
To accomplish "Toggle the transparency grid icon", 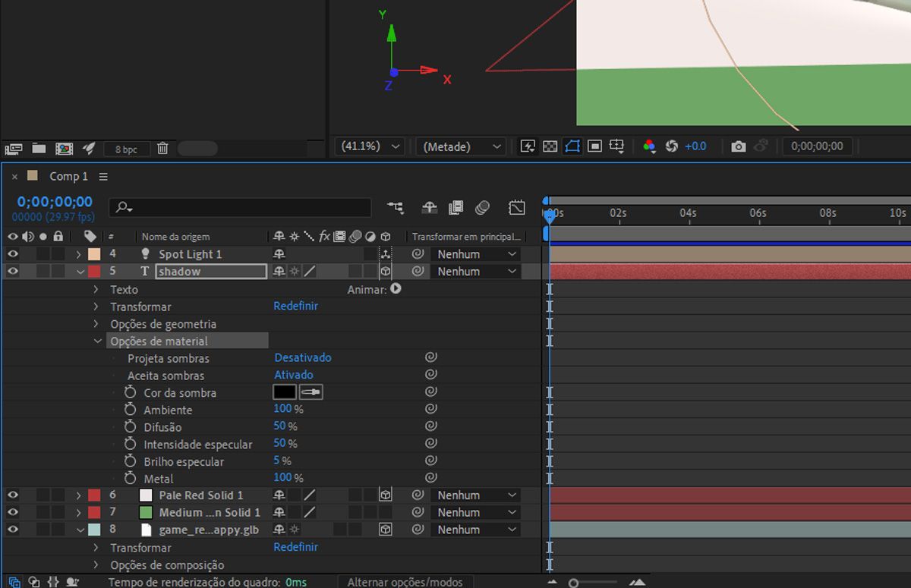I will pos(550,146).
